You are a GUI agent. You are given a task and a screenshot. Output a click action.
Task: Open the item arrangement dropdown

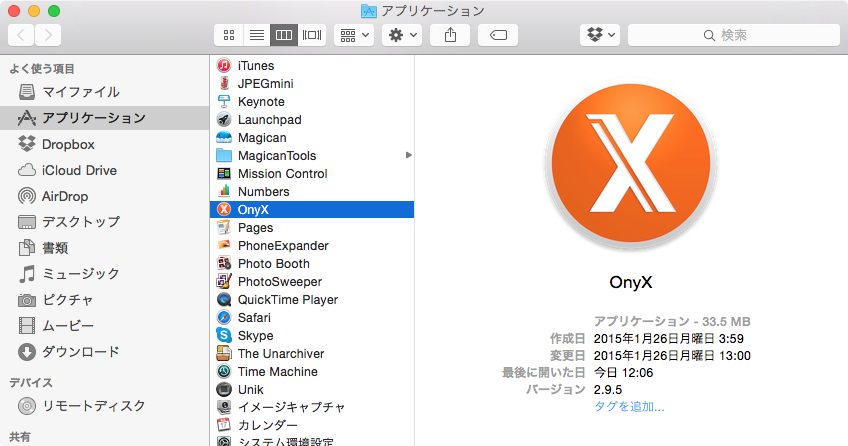click(x=354, y=35)
